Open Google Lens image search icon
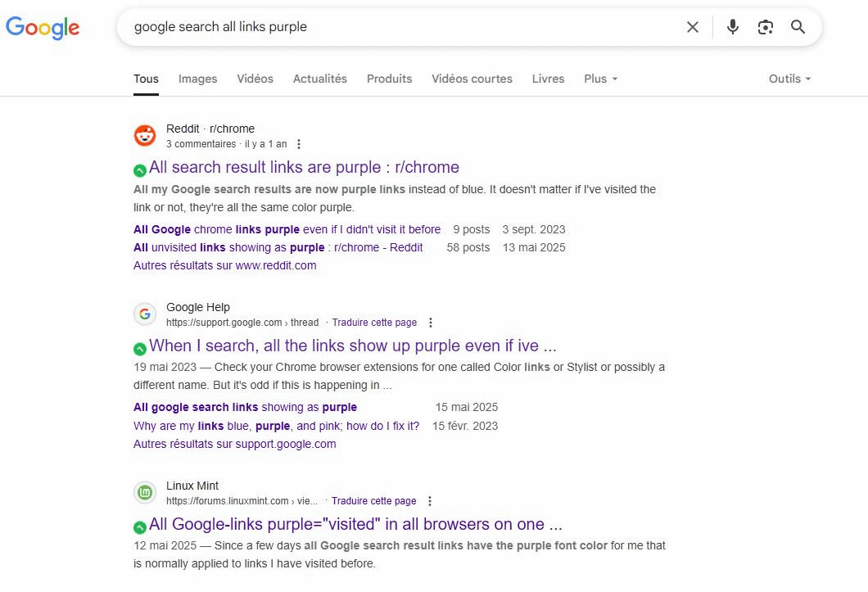This screenshot has height=592, width=868. coord(765,27)
